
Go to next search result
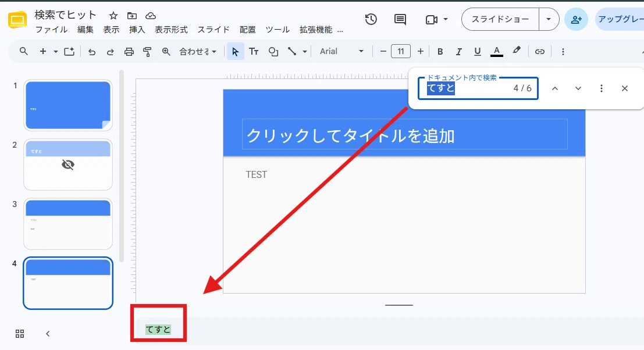pyautogui.click(x=578, y=88)
